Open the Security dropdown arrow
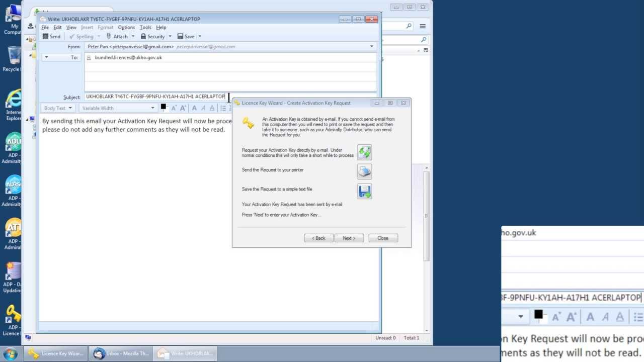The image size is (644, 362). click(x=170, y=36)
